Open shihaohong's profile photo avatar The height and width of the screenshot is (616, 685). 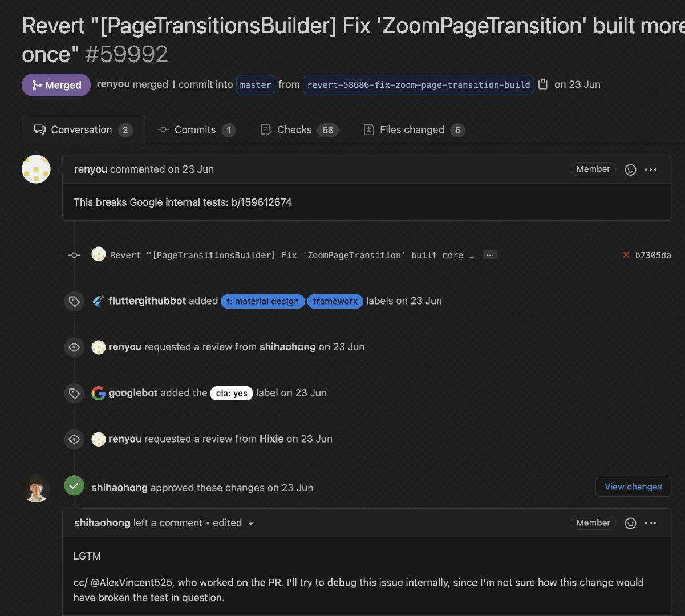[36, 488]
